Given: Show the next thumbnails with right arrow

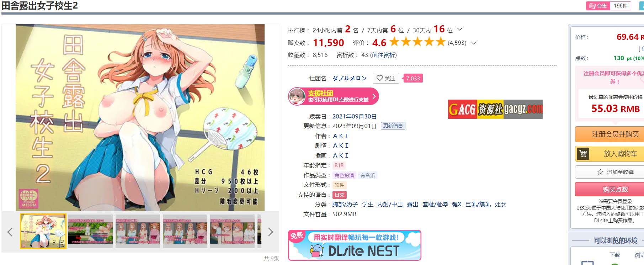Looking at the screenshot, I should click(271, 232).
